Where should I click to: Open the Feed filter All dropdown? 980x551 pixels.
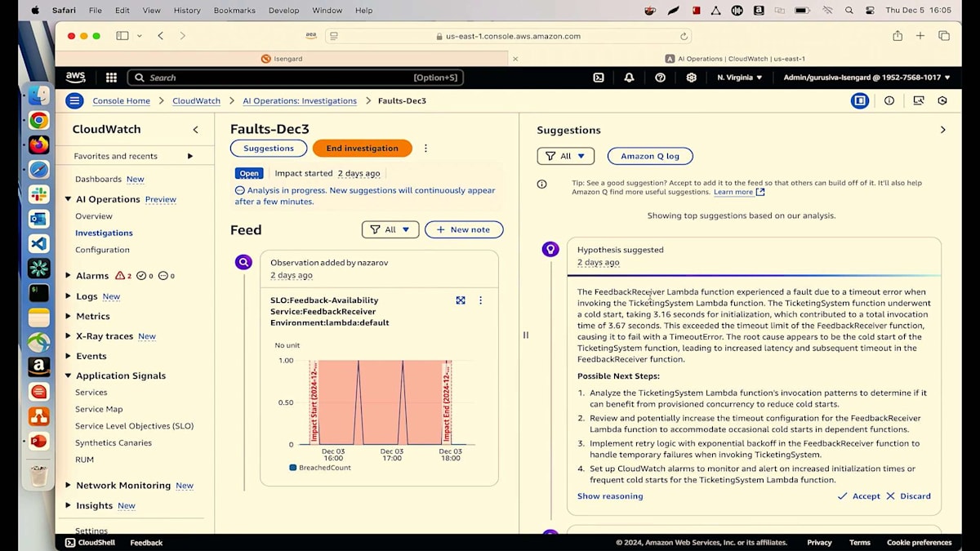pos(390,230)
